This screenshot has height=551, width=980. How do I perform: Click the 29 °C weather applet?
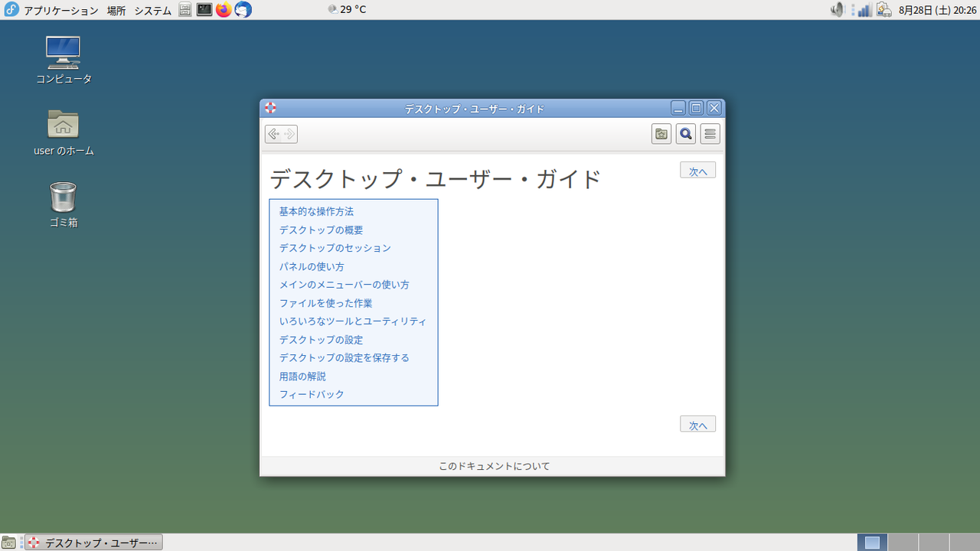(347, 10)
